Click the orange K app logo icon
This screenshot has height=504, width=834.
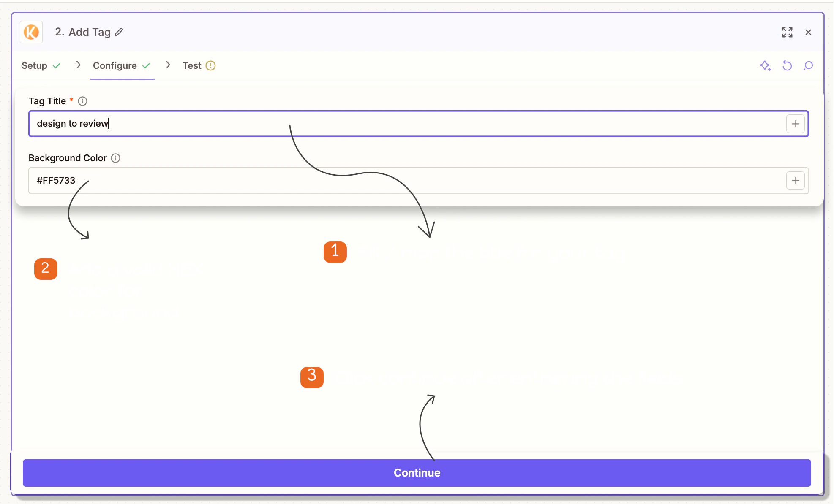31,32
